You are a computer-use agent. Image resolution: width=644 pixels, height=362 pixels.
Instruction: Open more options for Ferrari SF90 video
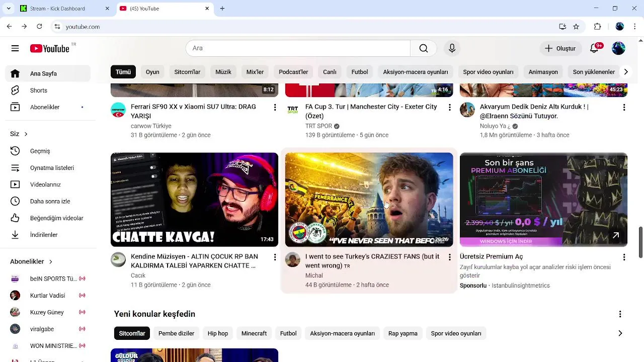click(275, 107)
